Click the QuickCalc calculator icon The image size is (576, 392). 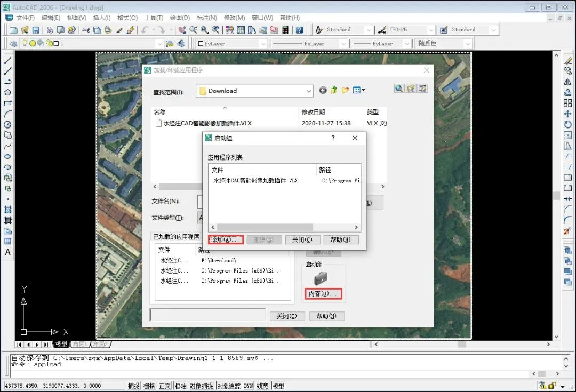285,30
